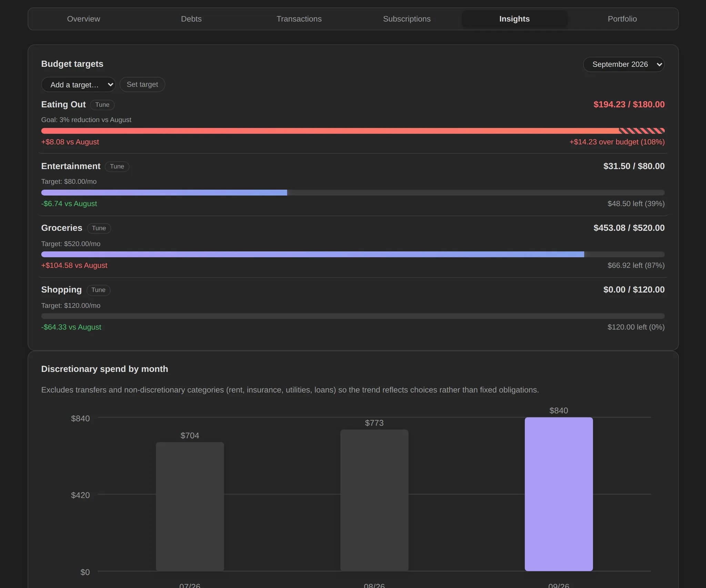This screenshot has width=706, height=588.
Task: Click '+$14.23 over budget (108%)' text
Action: (x=617, y=142)
